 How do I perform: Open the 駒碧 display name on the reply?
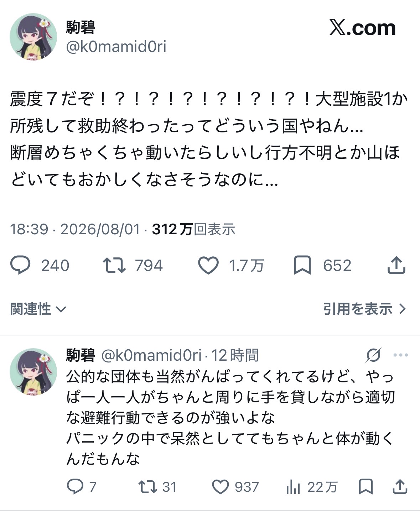coord(81,355)
